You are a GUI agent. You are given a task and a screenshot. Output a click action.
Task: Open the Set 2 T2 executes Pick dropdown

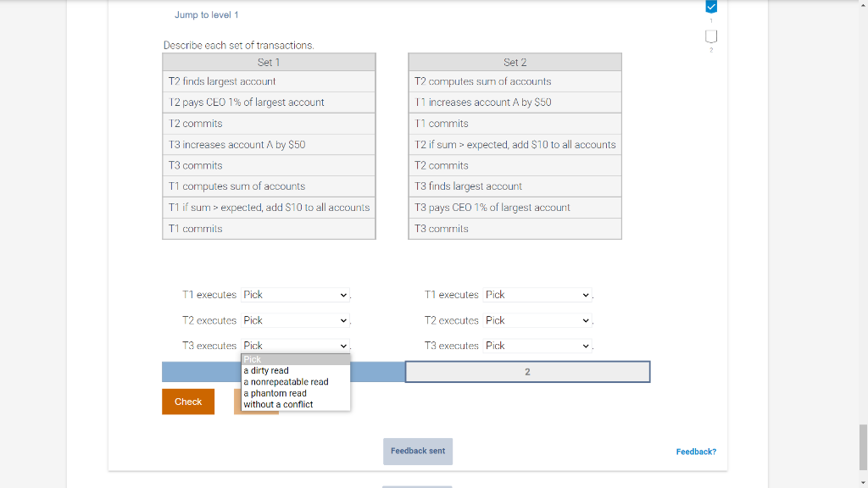(x=537, y=320)
